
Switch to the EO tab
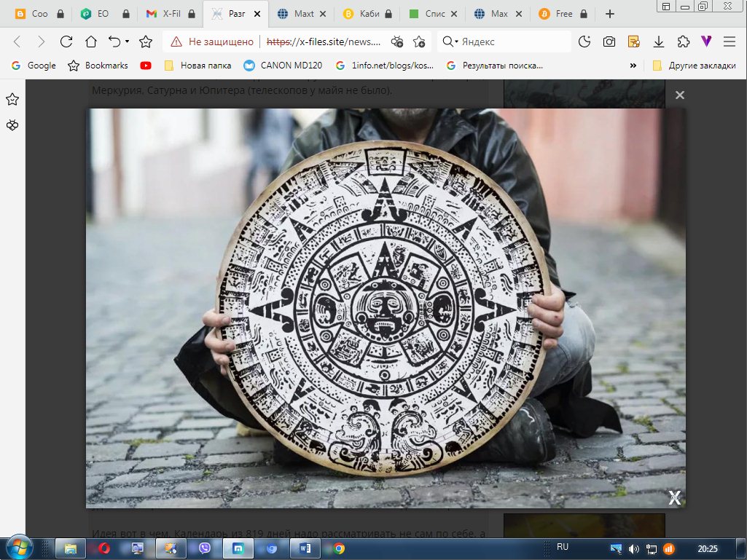coord(105,15)
